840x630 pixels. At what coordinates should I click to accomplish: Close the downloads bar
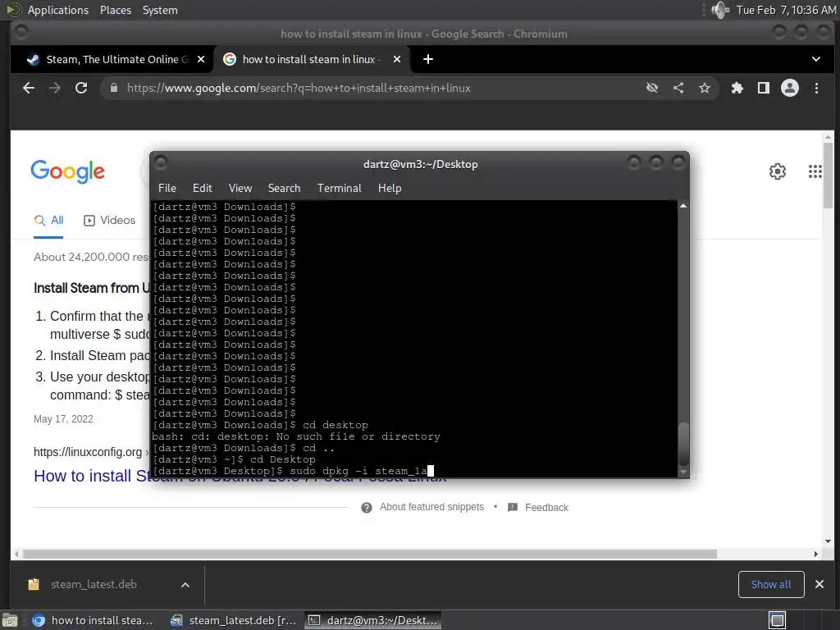click(819, 584)
